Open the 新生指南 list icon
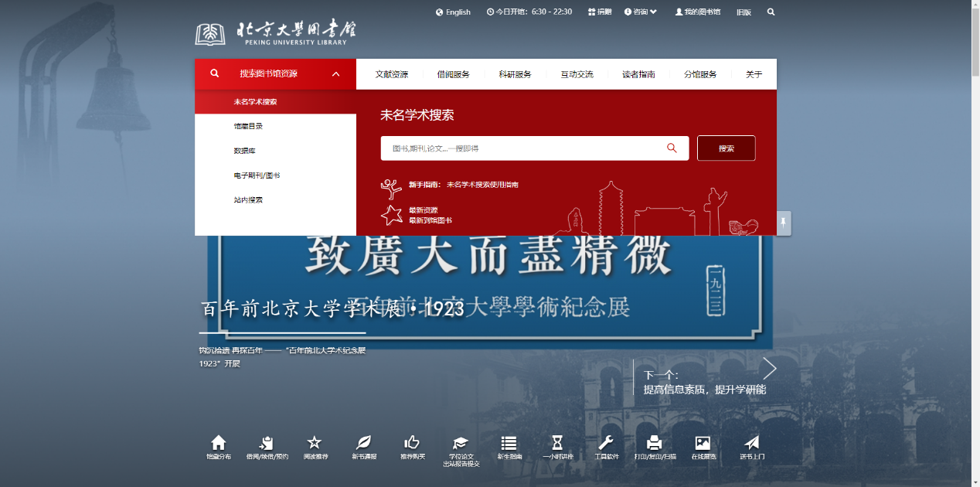 tap(509, 442)
